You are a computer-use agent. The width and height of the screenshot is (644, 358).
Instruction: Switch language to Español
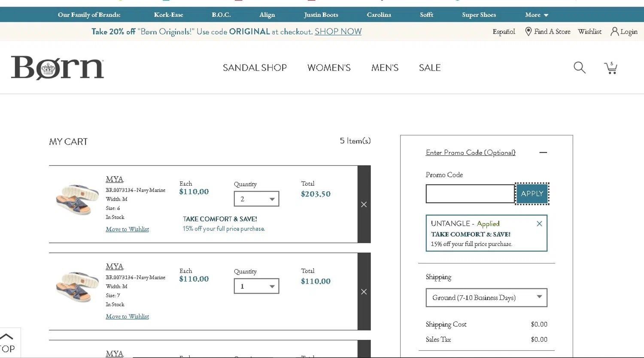[504, 31]
